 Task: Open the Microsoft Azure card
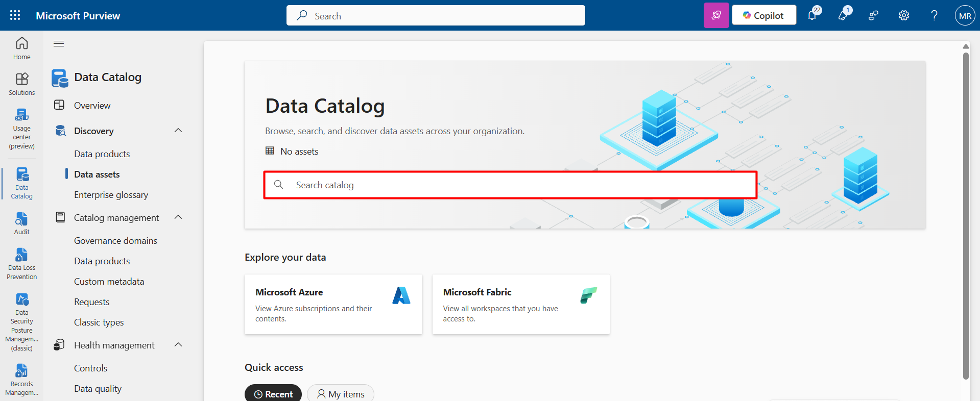click(x=333, y=305)
